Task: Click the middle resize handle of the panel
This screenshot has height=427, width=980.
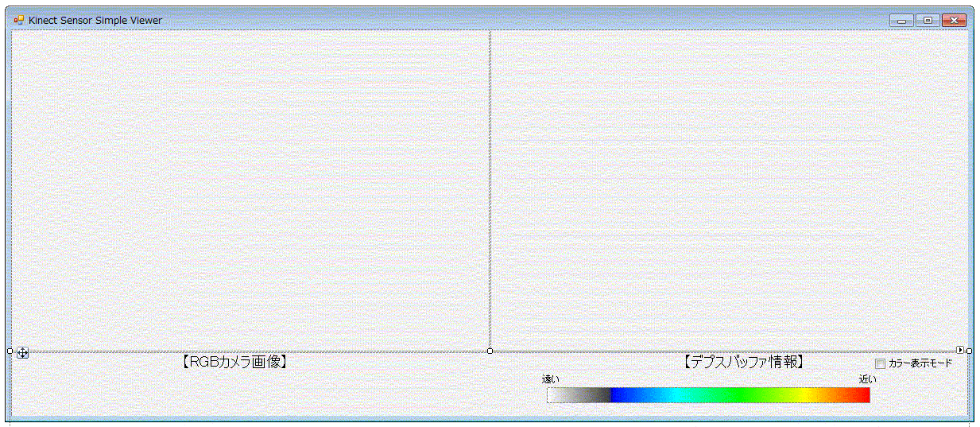Action: (x=490, y=351)
